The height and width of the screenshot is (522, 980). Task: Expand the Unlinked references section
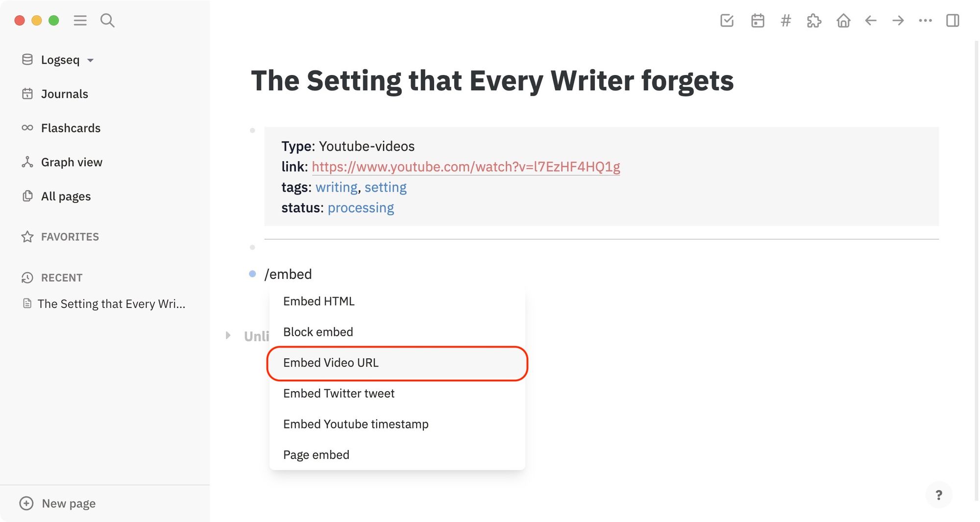228,335
